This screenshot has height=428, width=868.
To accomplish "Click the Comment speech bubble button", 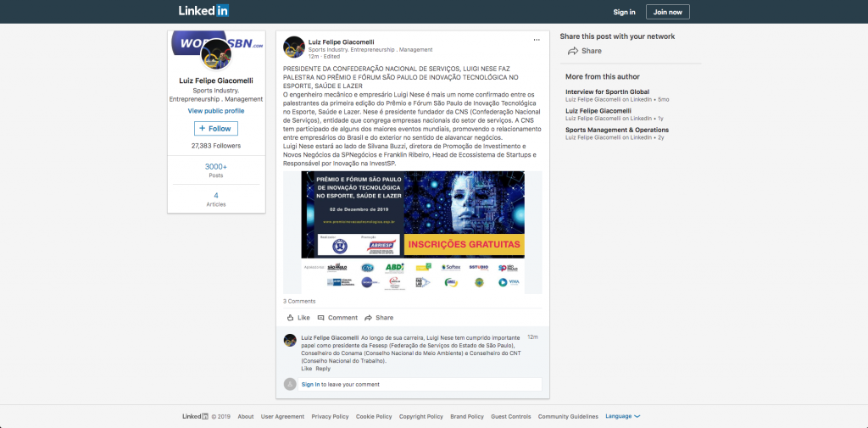I will [337, 318].
